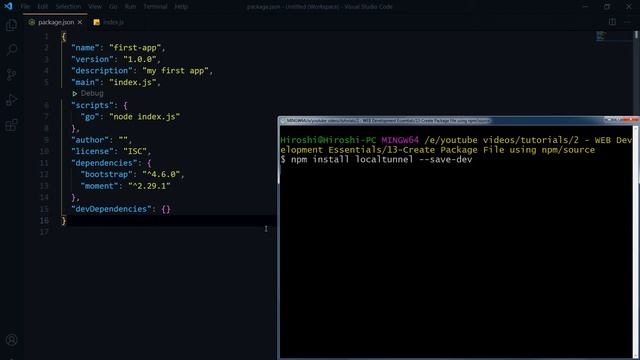Image resolution: width=640 pixels, height=360 pixels.
Task: Open the Help menu
Action: tap(181, 7)
